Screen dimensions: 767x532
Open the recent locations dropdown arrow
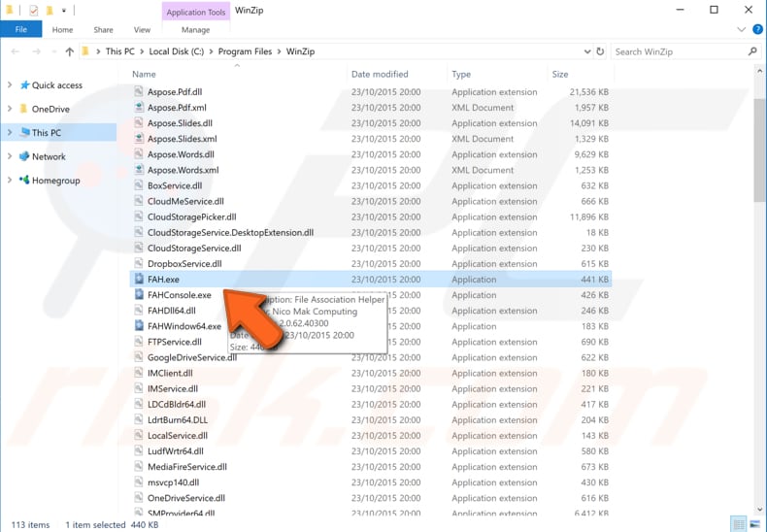click(x=53, y=51)
